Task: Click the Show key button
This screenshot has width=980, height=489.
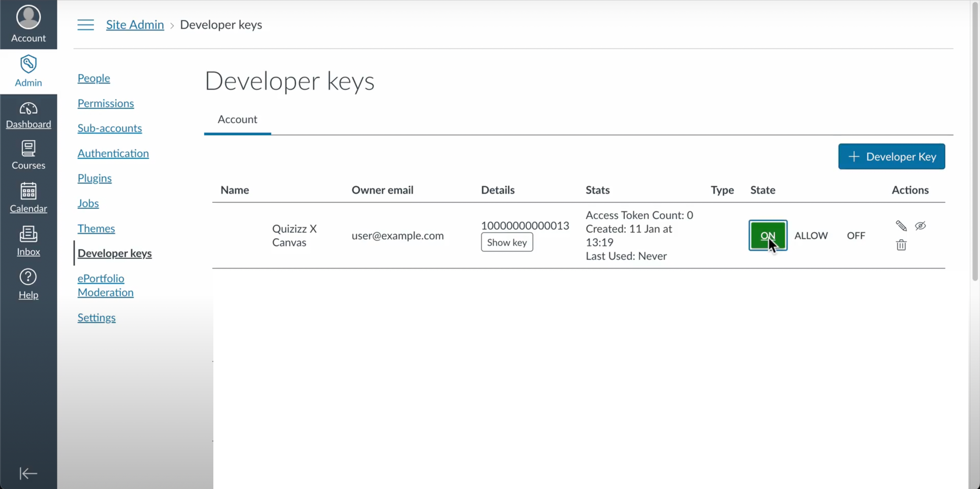Action: click(x=507, y=242)
